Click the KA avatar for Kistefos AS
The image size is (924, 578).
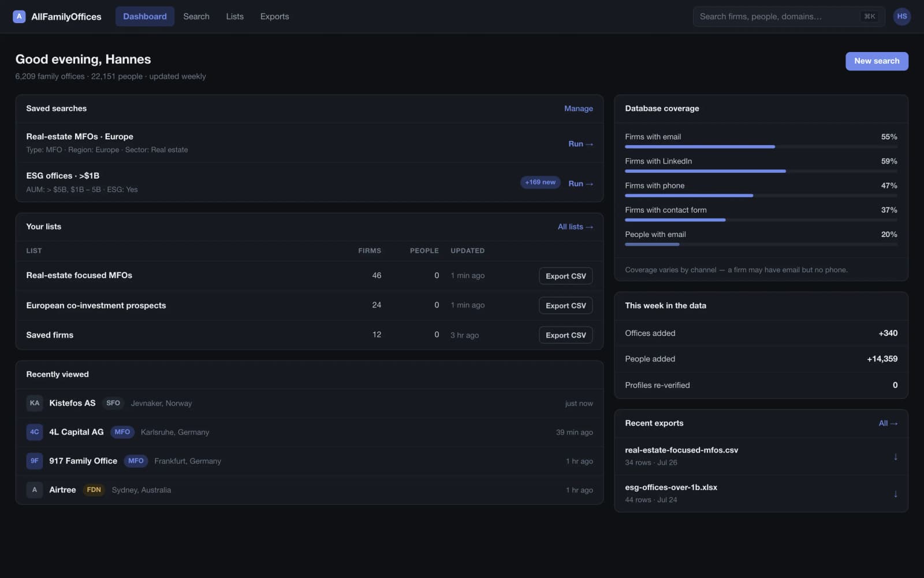click(x=35, y=403)
